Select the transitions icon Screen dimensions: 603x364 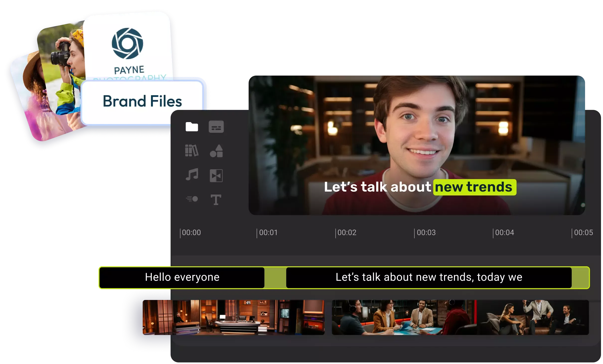[216, 176]
